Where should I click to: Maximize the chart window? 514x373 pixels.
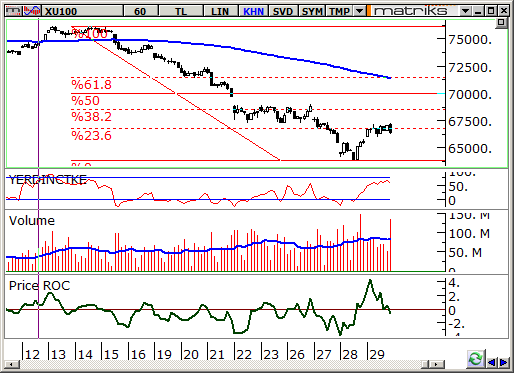coord(491,11)
